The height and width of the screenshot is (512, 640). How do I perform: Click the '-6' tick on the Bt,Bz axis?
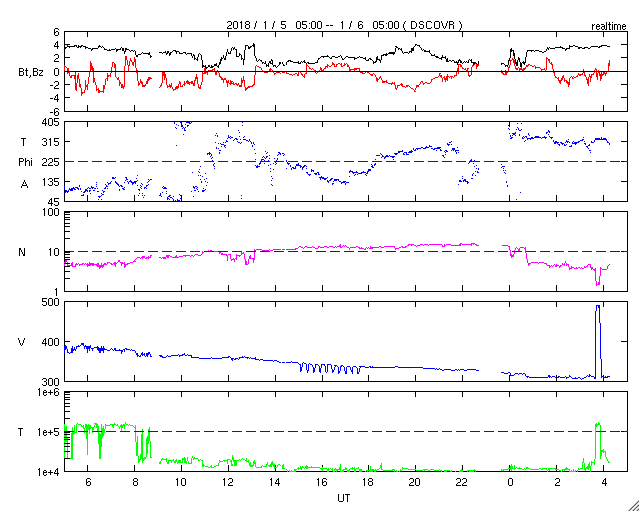54,111
